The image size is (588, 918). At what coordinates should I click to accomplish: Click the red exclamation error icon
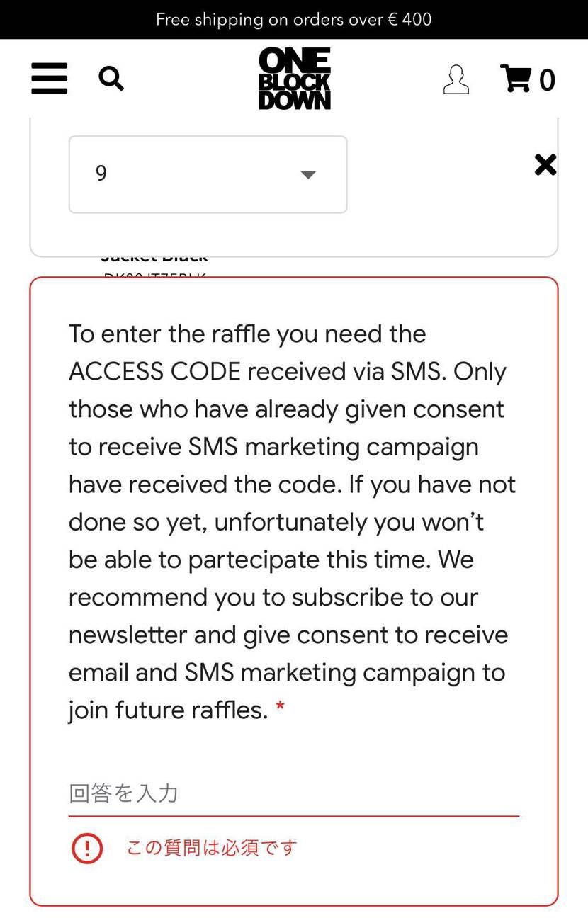(87, 848)
